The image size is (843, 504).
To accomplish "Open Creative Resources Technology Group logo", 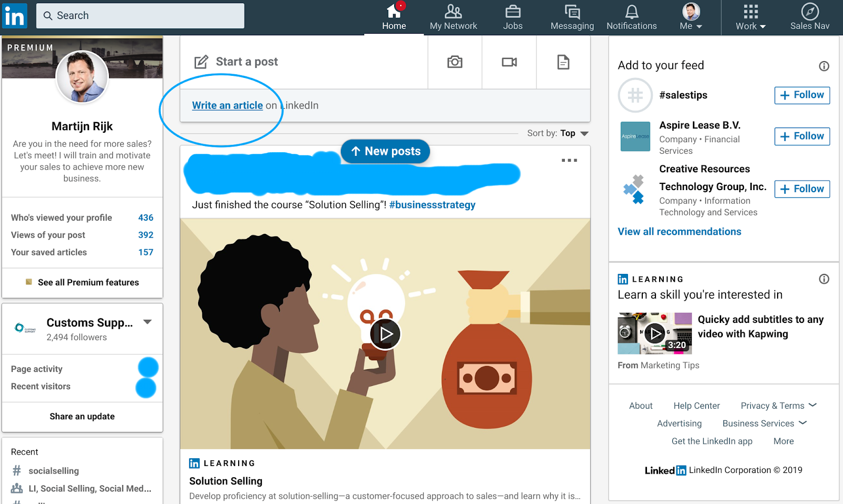I will pyautogui.click(x=634, y=190).
